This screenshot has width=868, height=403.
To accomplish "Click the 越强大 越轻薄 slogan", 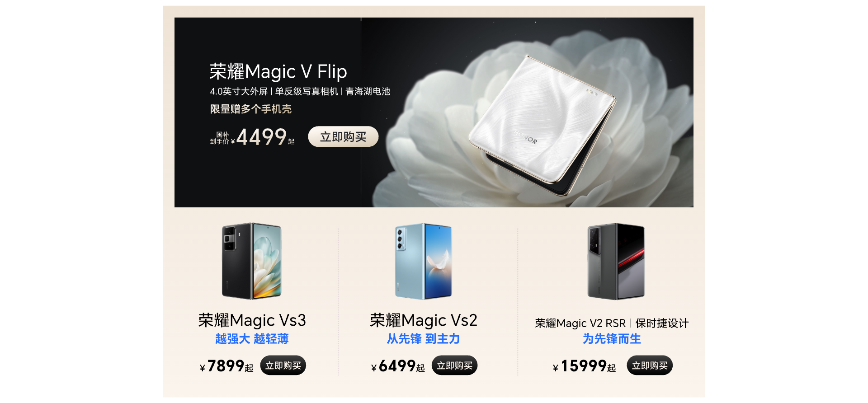I will click(252, 339).
